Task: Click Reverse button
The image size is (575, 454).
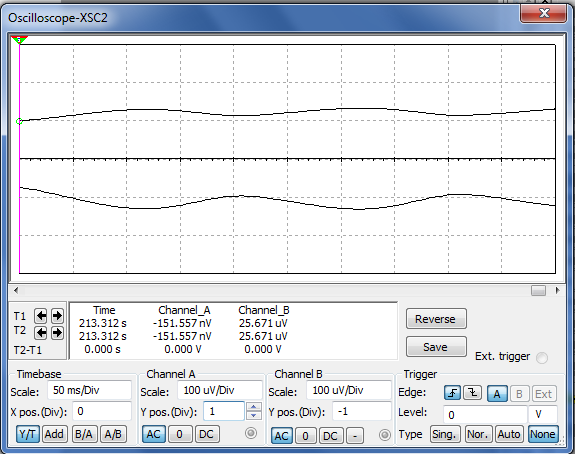Action: pyautogui.click(x=436, y=319)
